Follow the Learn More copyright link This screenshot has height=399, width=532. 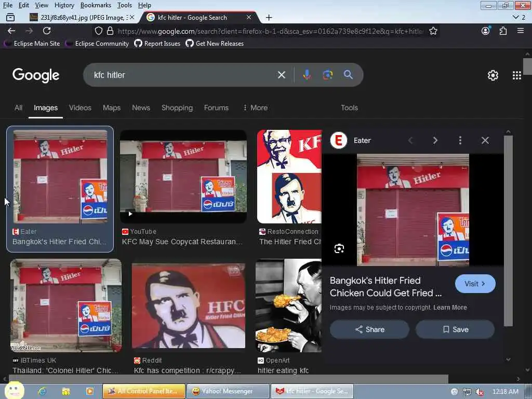tap(450, 308)
